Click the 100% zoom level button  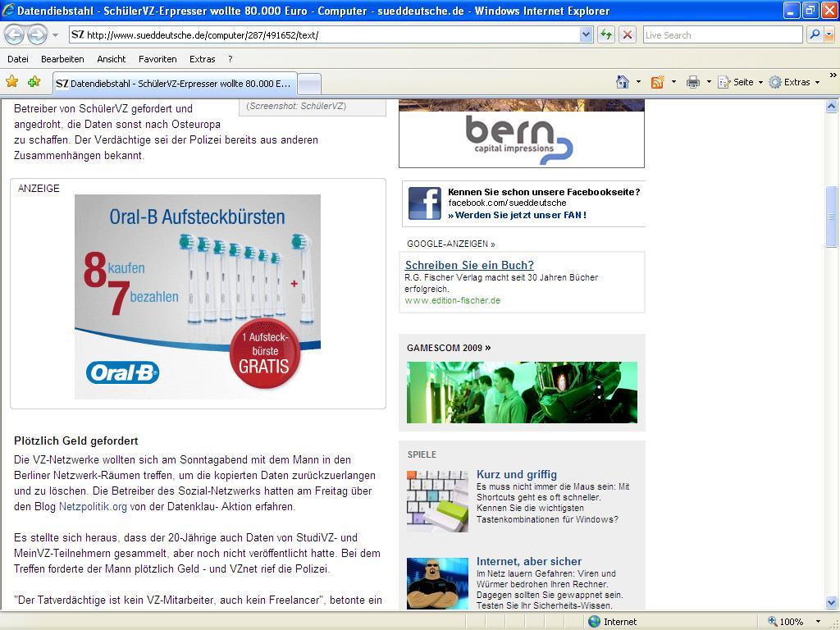coord(785,622)
